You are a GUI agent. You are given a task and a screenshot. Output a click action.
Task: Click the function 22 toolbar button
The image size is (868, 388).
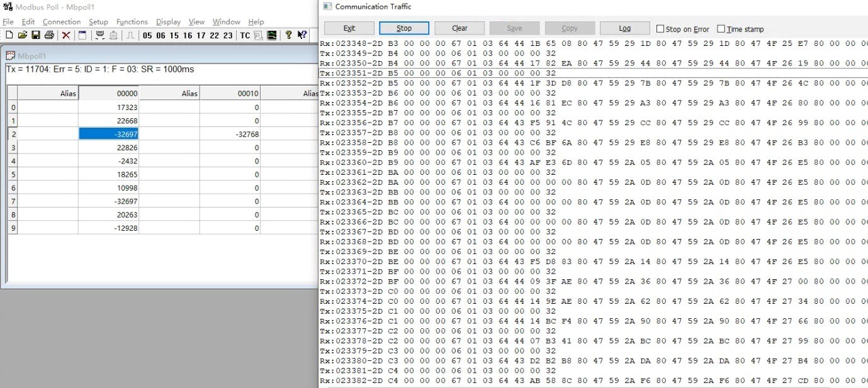[215, 35]
